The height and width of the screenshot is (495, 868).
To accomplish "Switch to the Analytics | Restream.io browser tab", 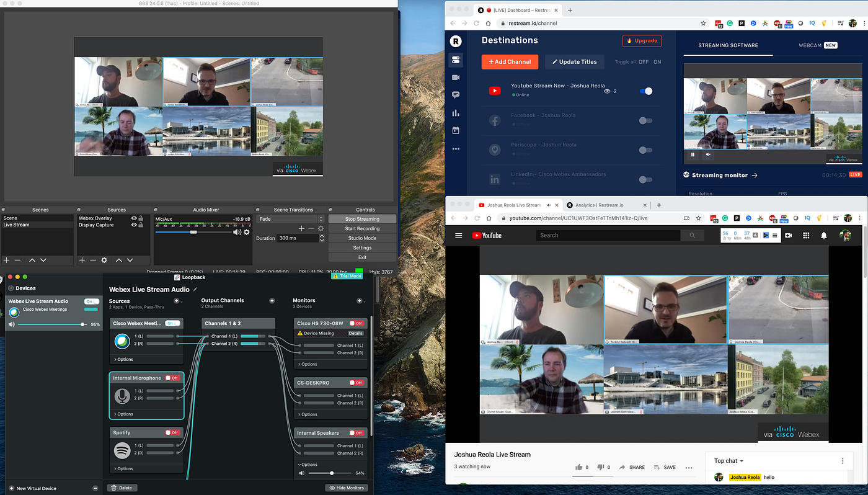I will (x=606, y=205).
